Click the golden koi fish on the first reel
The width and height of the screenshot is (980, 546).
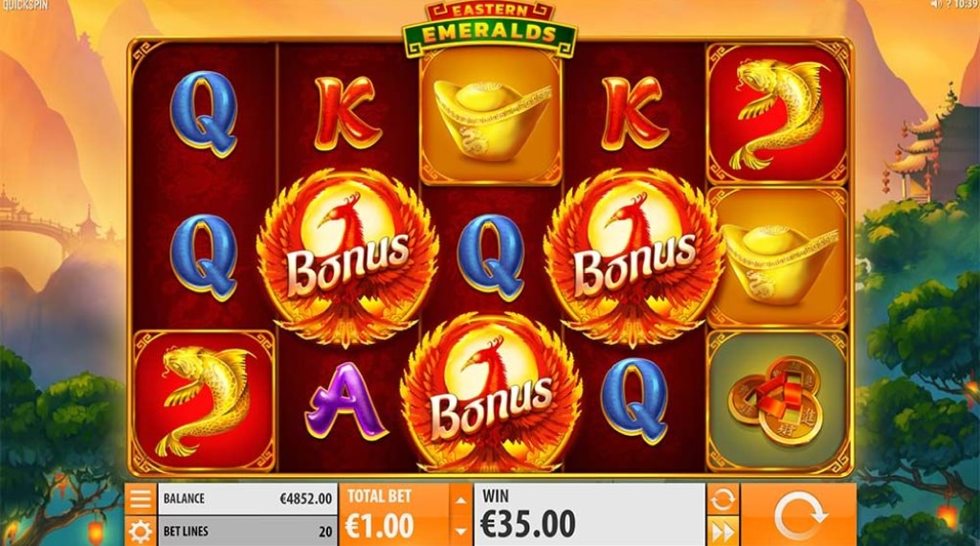tap(204, 400)
